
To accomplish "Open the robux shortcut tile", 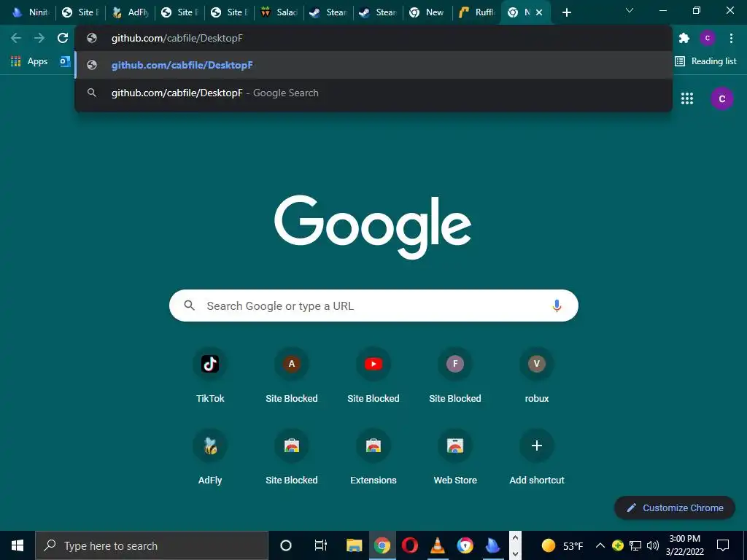I will [536, 376].
